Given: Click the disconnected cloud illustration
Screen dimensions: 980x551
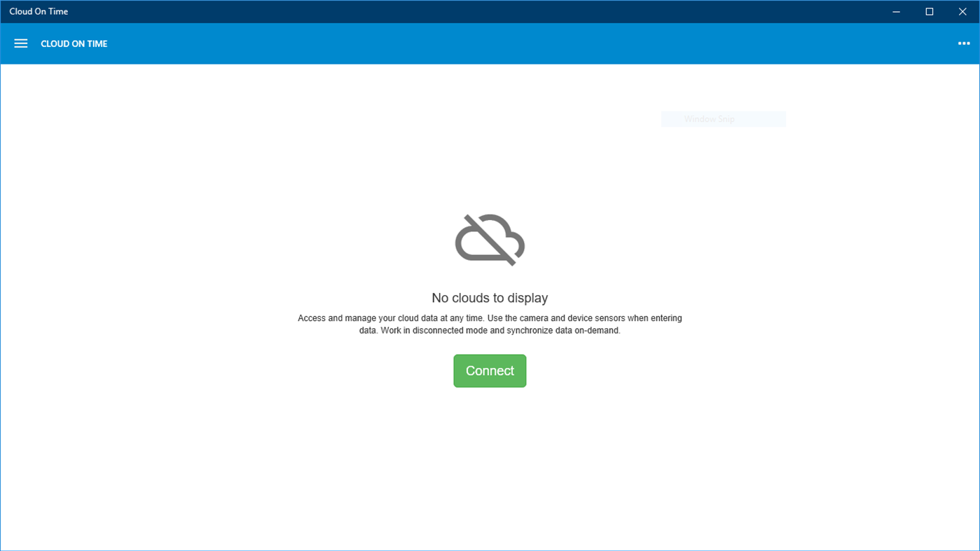Looking at the screenshot, I should [x=490, y=239].
